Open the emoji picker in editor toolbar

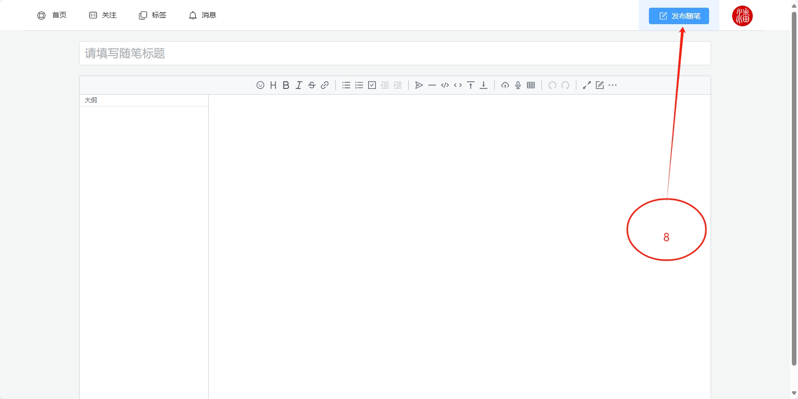[260, 86]
